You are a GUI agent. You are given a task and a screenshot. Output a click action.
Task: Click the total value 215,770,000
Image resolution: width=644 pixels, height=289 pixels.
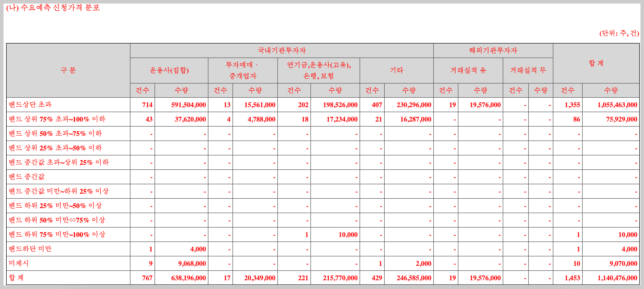340,278
